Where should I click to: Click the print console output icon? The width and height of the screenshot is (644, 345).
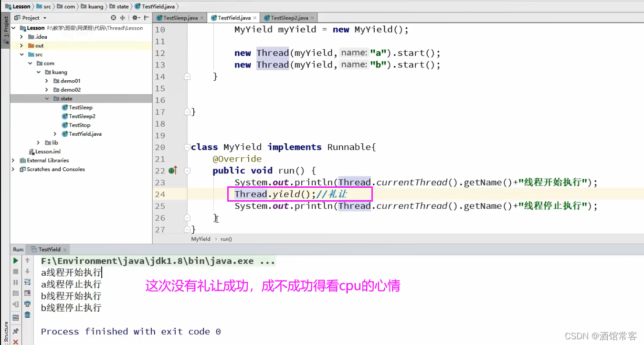[28, 304]
